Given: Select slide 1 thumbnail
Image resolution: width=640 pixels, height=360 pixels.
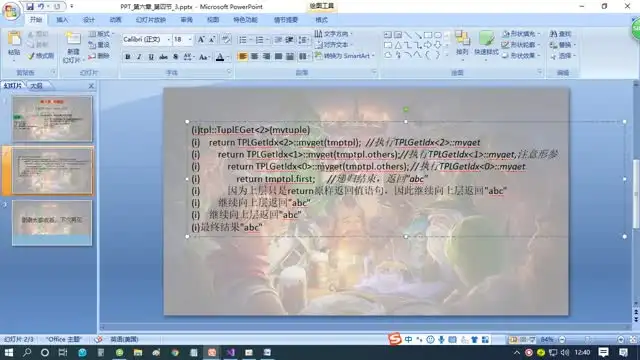Looking at the screenshot, I should pos(52,119).
